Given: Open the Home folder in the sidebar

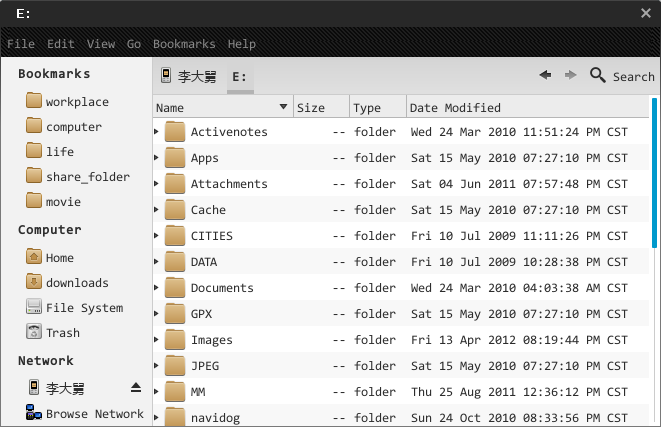Looking at the screenshot, I should coord(59,258).
